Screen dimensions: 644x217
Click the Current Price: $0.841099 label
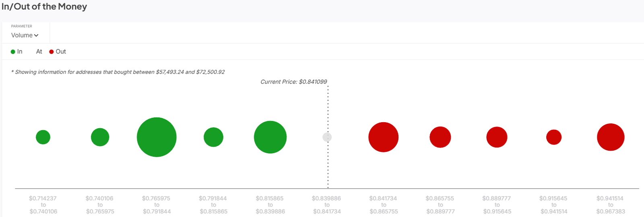pos(293,82)
